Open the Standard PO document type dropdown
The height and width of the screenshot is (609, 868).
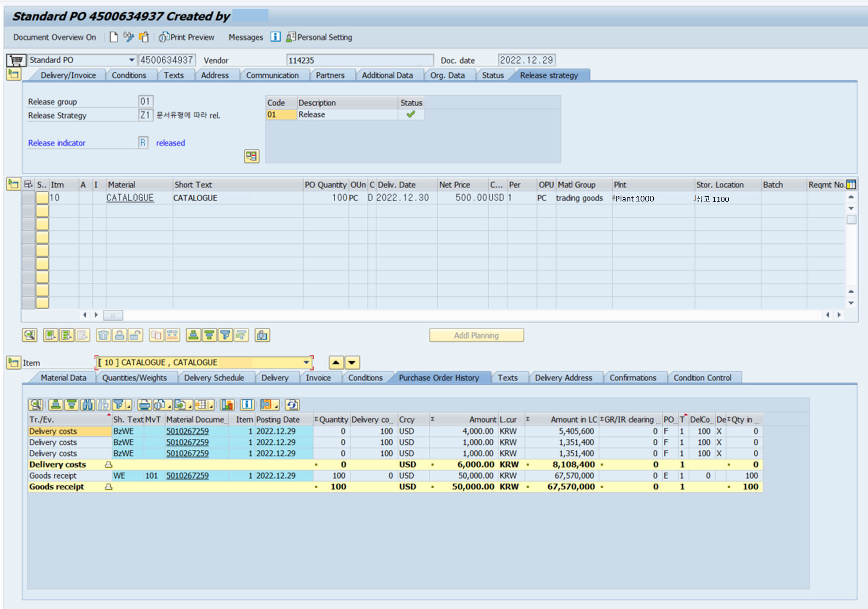click(131, 60)
